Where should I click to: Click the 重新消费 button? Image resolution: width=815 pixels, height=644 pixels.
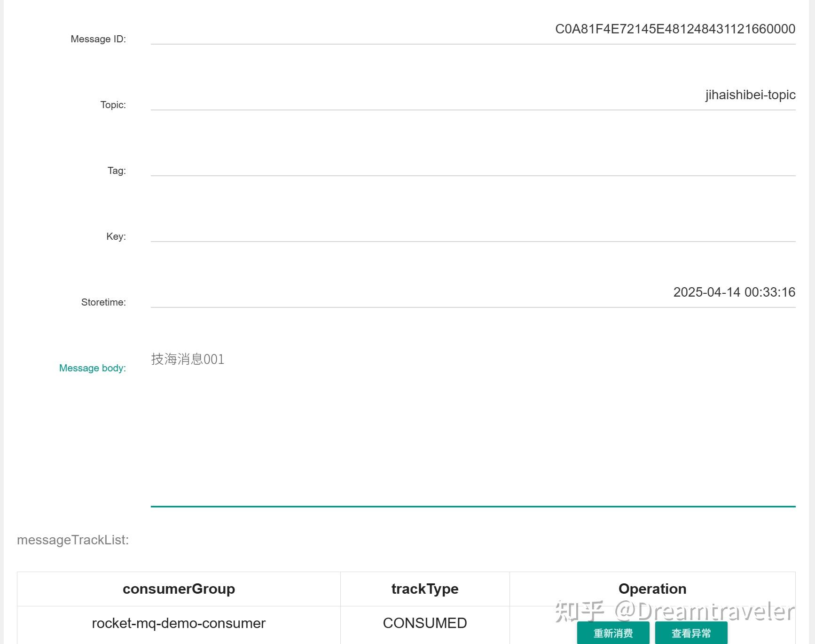click(x=613, y=633)
